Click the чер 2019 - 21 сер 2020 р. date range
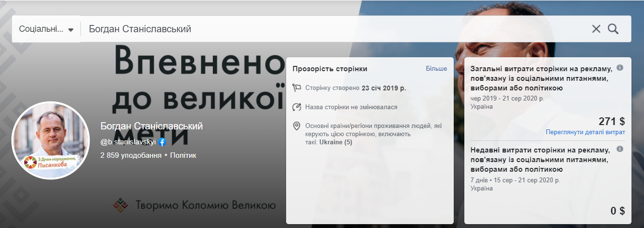 click(507, 99)
